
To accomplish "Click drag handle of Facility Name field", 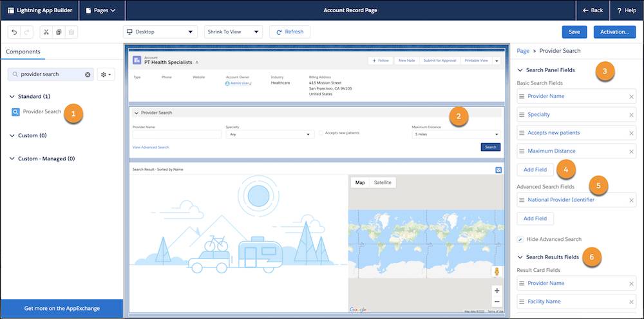I will click(x=522, y=302).
